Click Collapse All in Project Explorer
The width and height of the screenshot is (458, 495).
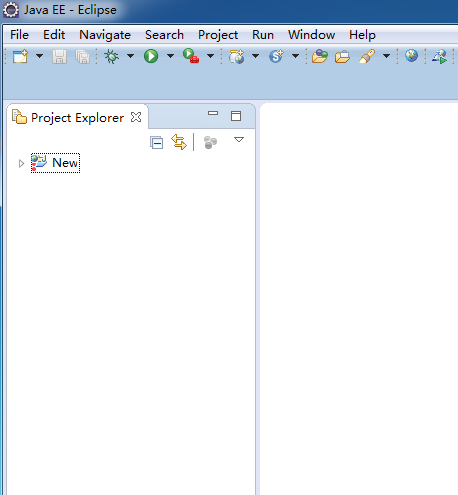pos(157,143)
